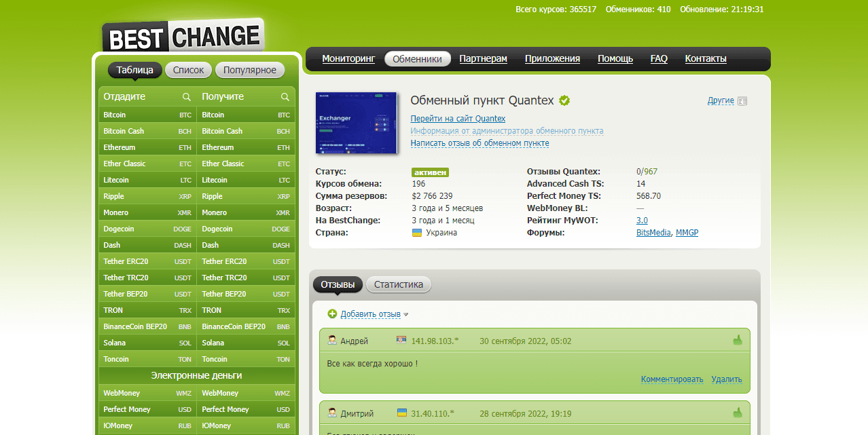Click the green verified checkmark badge
Image resolution: width=868 pixels, height=435 pixels.
(x=564, y=100)
